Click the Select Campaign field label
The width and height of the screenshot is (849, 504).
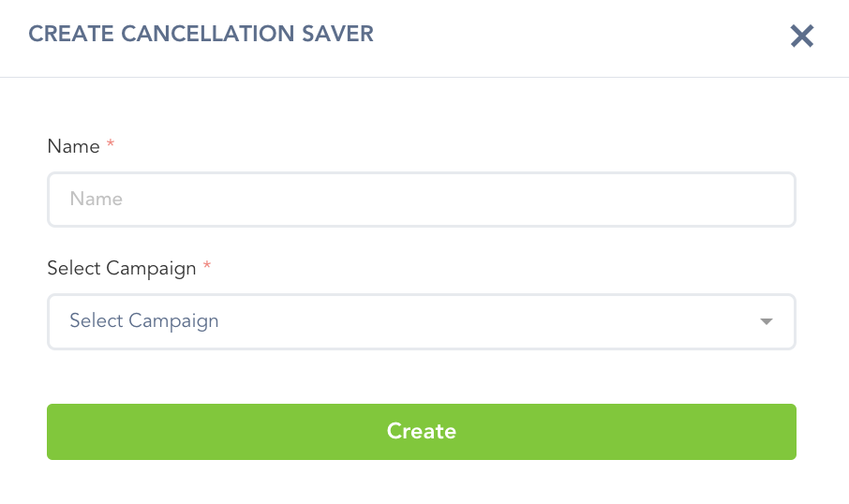pos(122,268)
